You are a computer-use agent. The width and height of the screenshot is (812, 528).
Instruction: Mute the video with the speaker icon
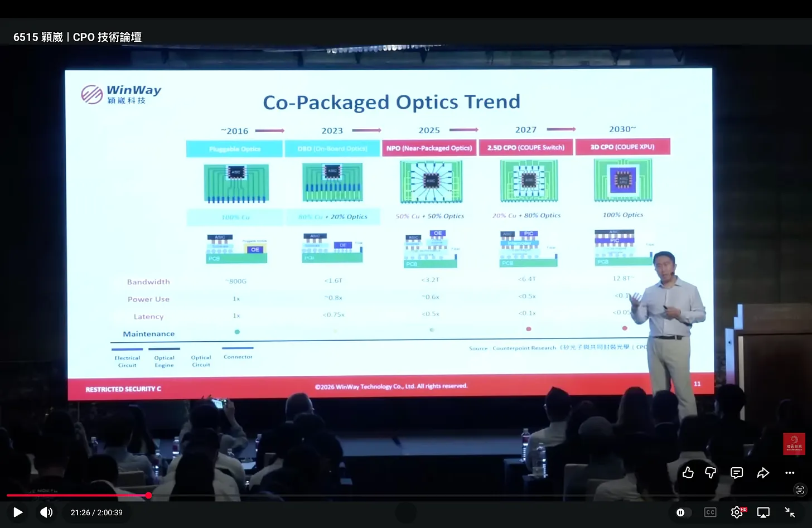coord(47,512)
